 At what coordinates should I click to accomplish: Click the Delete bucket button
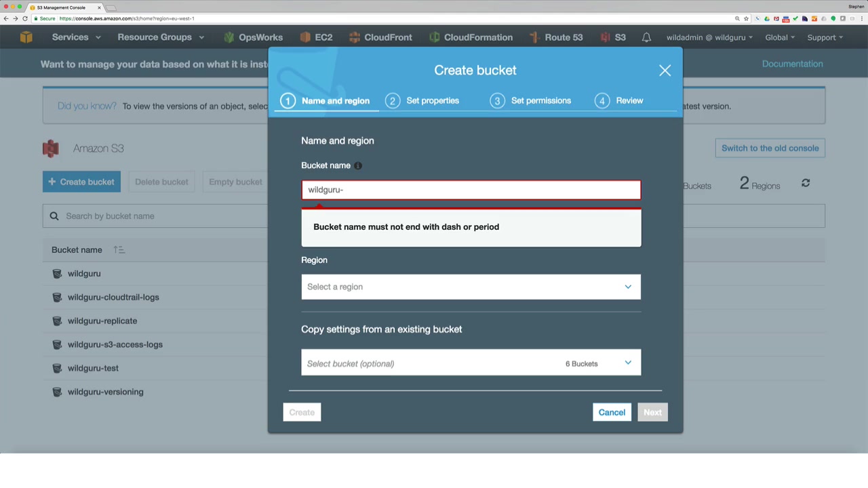[x=161, y=182]
